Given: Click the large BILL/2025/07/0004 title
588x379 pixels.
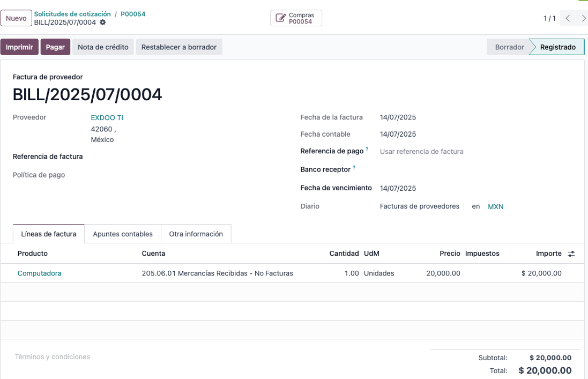Looking at the screenshot, I should (x=87, y=94).
